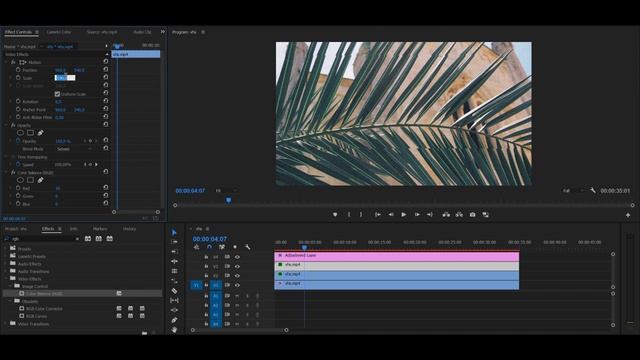Image resolution: width=640 pixels, height=360 pixels.
Task: Switch to the History tab
Action: click(129, 229)
